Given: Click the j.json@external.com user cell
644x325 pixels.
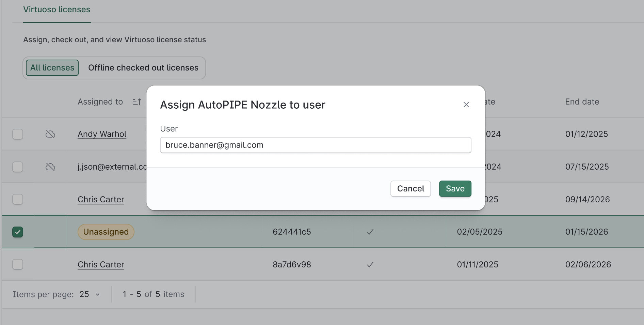Looking at the screenshot, I should [x=112, y=167].
